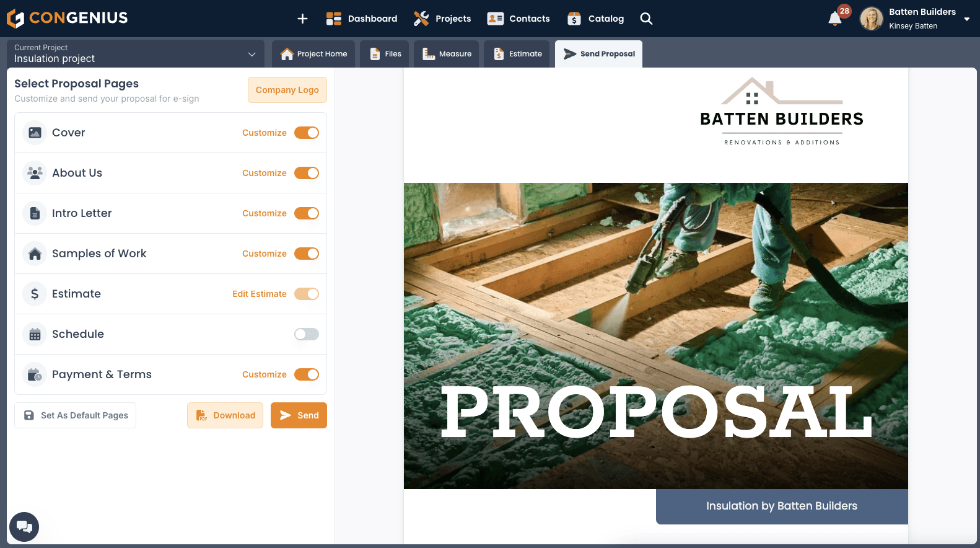
Task: Click the Estimate dollar sign icon
Action: coord(35,294)
